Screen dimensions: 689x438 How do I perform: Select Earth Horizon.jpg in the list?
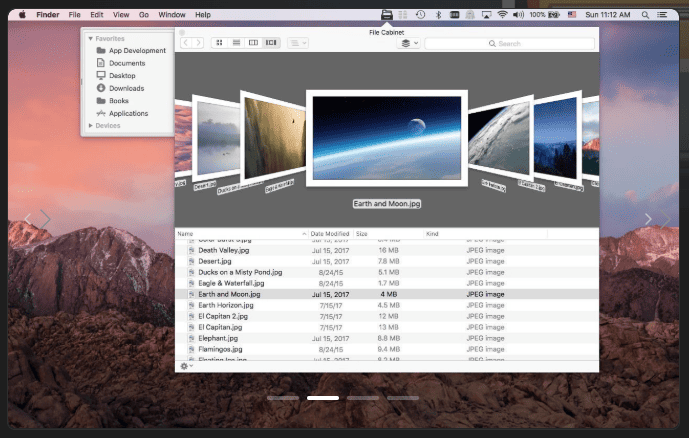[x=387, y=305]
